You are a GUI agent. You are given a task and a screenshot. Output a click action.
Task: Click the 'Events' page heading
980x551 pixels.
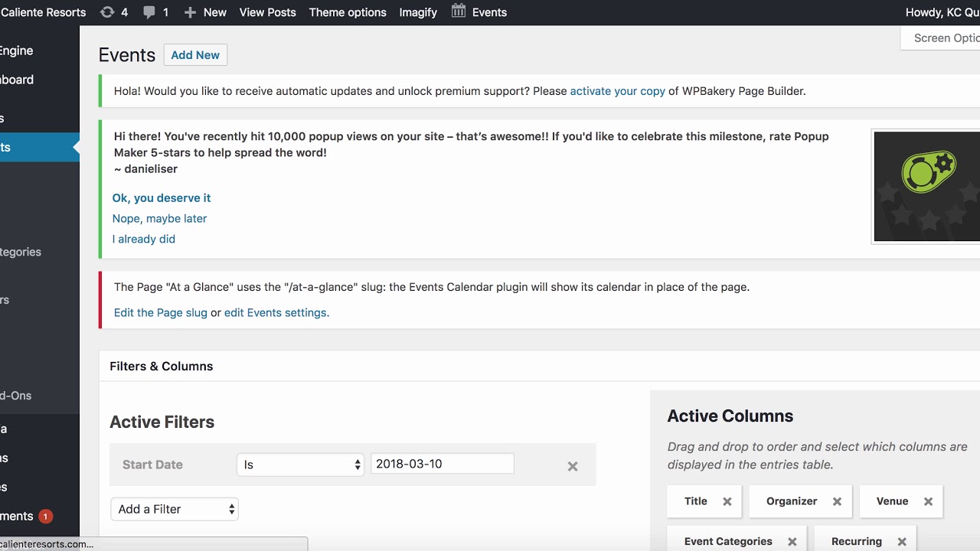click(127, 55)
